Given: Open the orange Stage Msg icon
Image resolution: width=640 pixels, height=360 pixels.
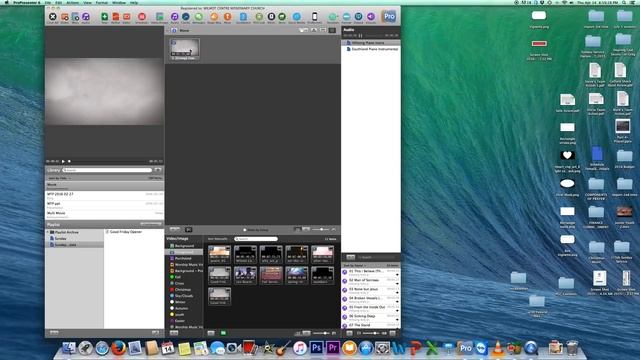Looking at the screenshot, I should tap(214, 17).
